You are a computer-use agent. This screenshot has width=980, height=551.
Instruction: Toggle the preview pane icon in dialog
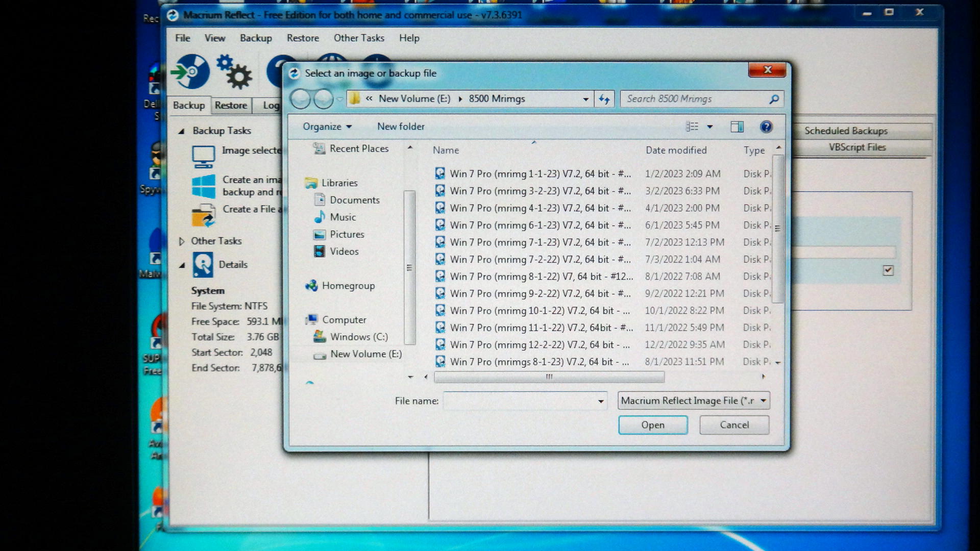click(x=737, y=127)
